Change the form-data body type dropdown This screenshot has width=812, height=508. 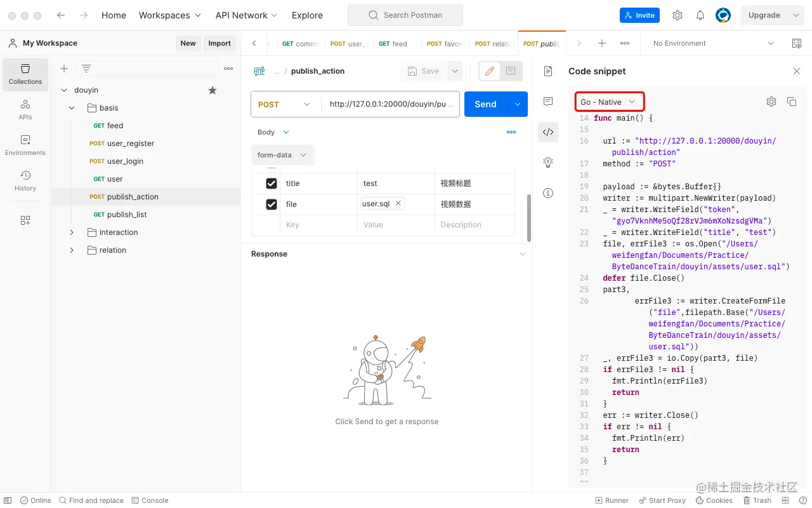tap(282, 155)
